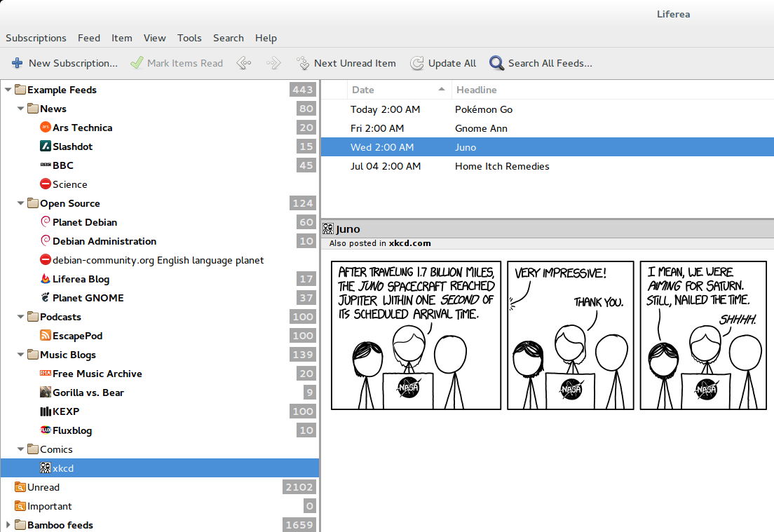Open the Search menu

pos(229,38)
